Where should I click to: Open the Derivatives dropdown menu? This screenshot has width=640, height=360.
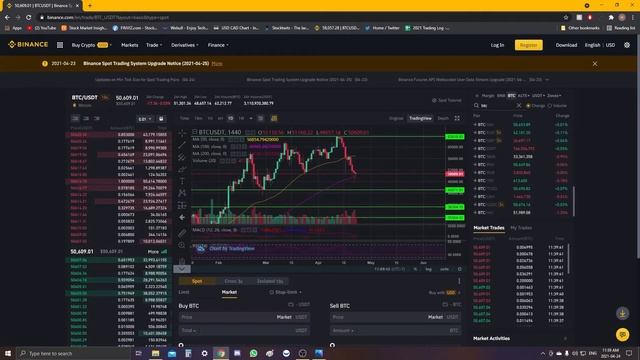click(x=184, y=45)
